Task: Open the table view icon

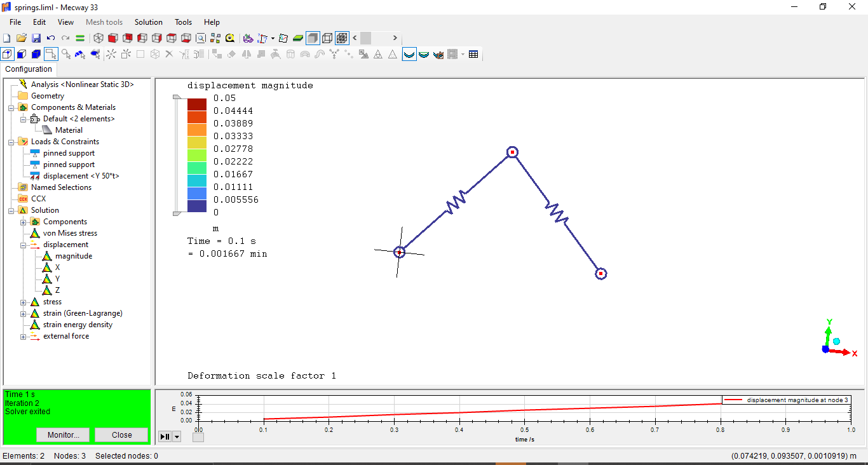Action: pyautogui.click(x=473, y=55)
